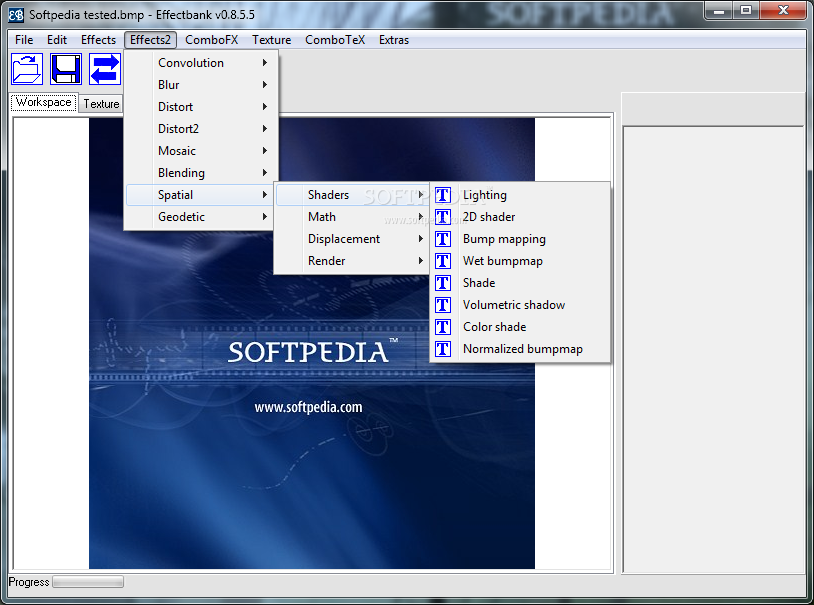Choose the Volumetric shadow effect
814x605 pixels.
520,305
